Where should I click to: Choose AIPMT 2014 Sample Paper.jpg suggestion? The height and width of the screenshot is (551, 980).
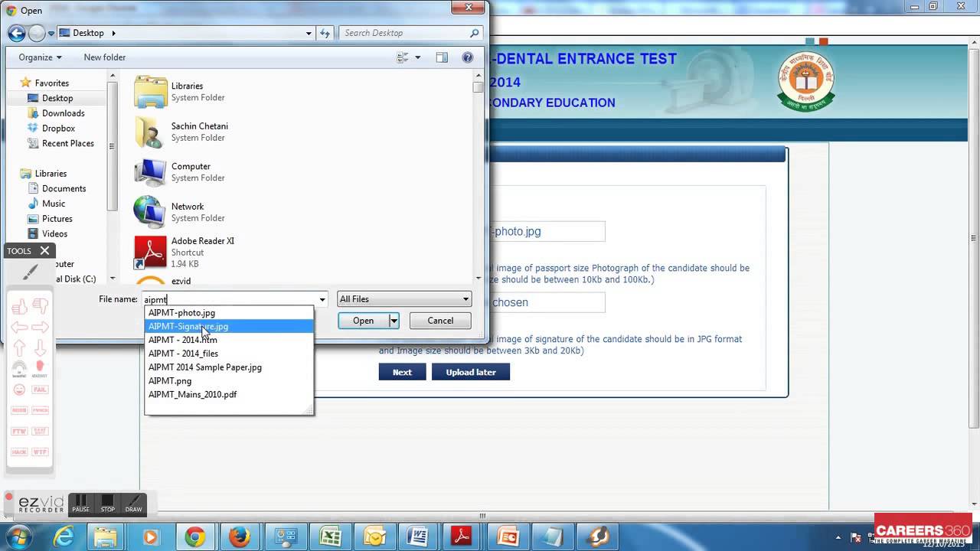pos(229,367)
